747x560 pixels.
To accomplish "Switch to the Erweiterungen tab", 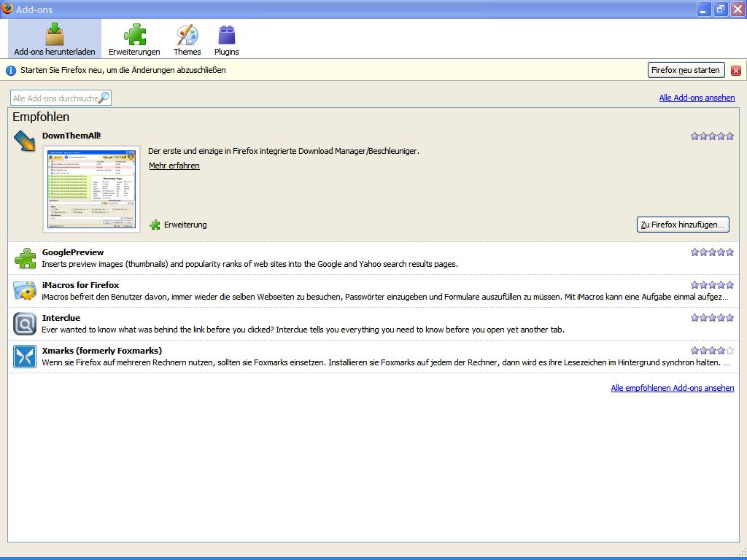I will [134, 39].
